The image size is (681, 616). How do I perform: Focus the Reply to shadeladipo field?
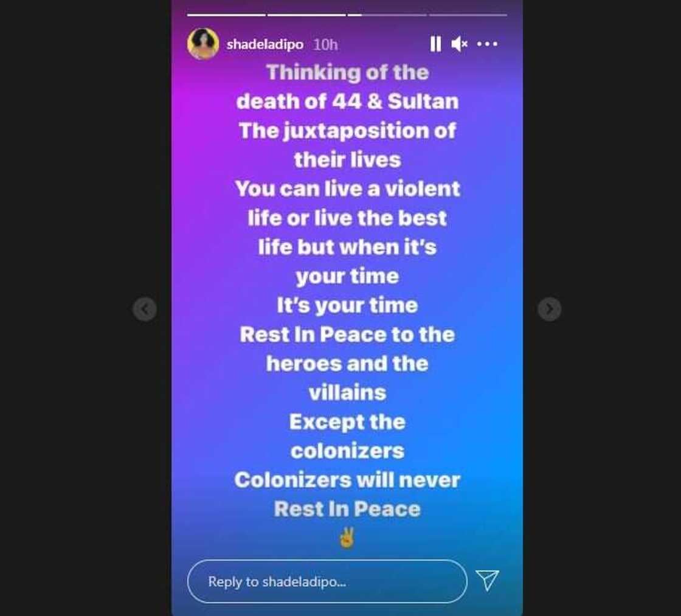click(327, 581)
